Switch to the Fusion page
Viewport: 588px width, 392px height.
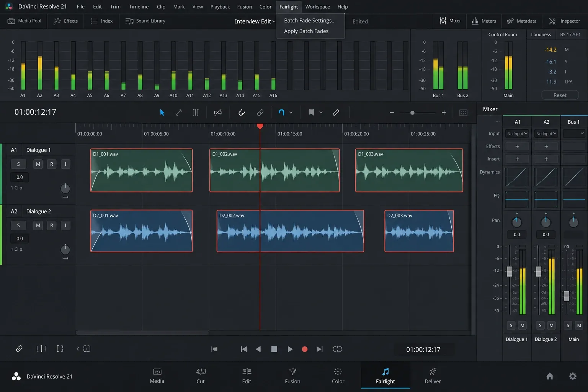[292, 376]
